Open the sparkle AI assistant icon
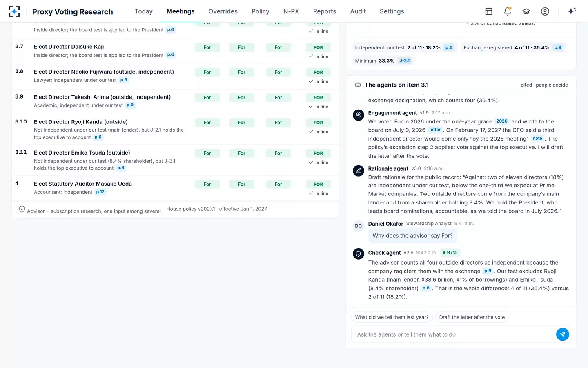 [572, 11]
